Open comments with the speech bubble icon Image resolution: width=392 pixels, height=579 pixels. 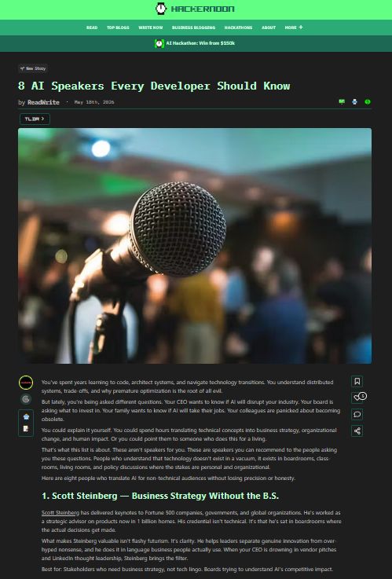pos(357,414)
